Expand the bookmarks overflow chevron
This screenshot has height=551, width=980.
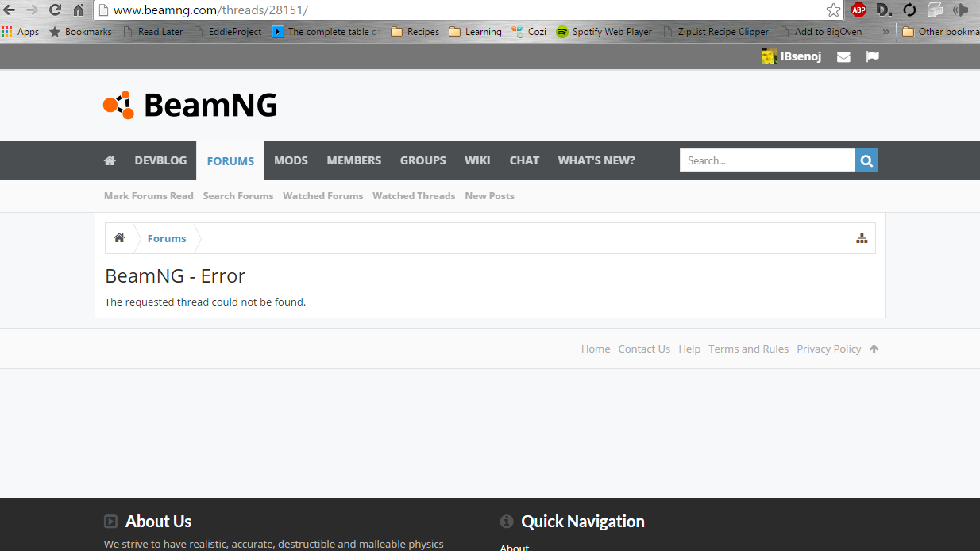(x=885, y=32)
